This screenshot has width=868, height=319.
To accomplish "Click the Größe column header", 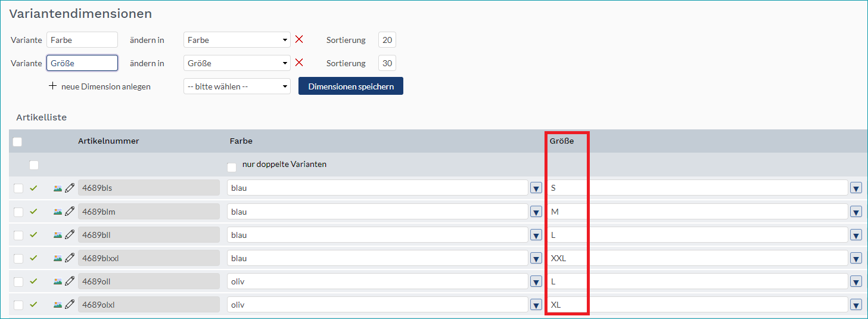I will coord(562,141).
